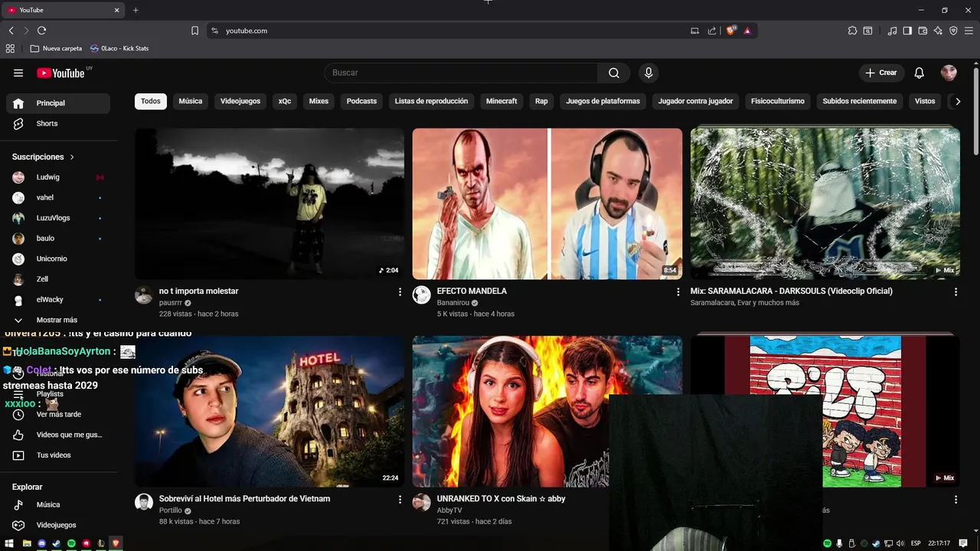Screen dimensions: 980x551
Task: Expand the Suscripciones section arrow
Action: (x=72, y=157)
